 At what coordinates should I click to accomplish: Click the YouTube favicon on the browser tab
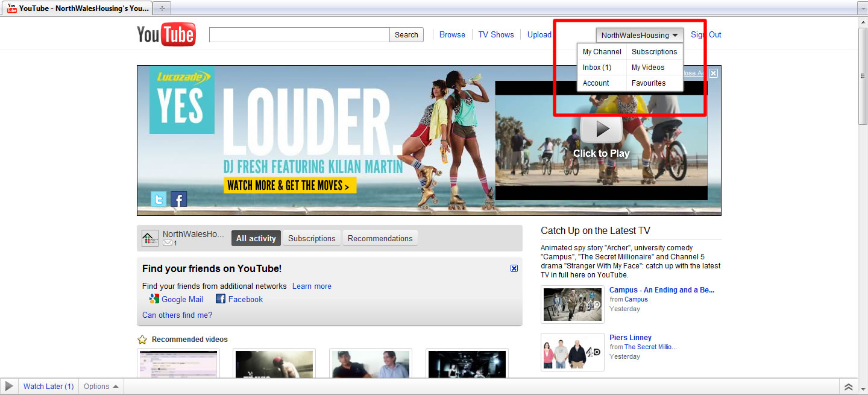point(11,8)
